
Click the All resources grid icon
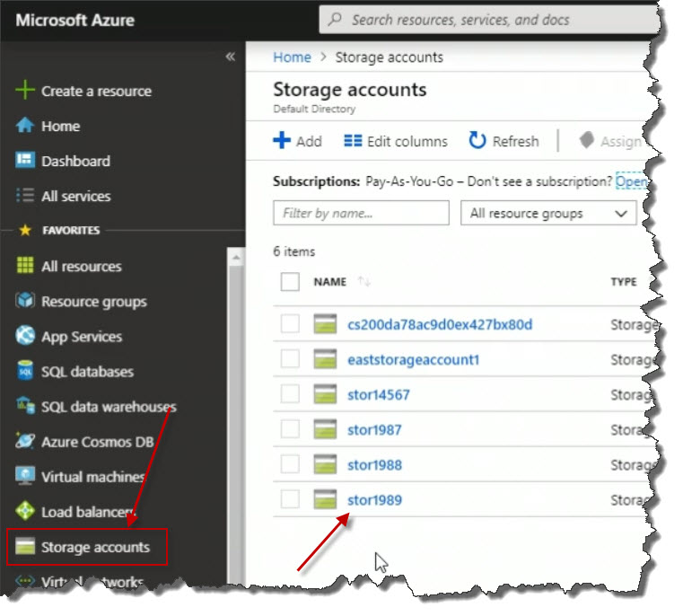(x=25, y=265)
